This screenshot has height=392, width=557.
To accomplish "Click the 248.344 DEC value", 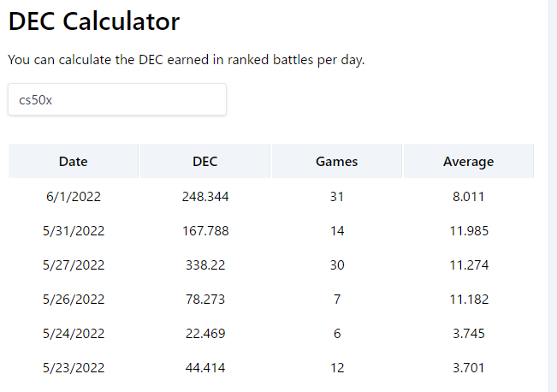I will [x=205, y=197].
